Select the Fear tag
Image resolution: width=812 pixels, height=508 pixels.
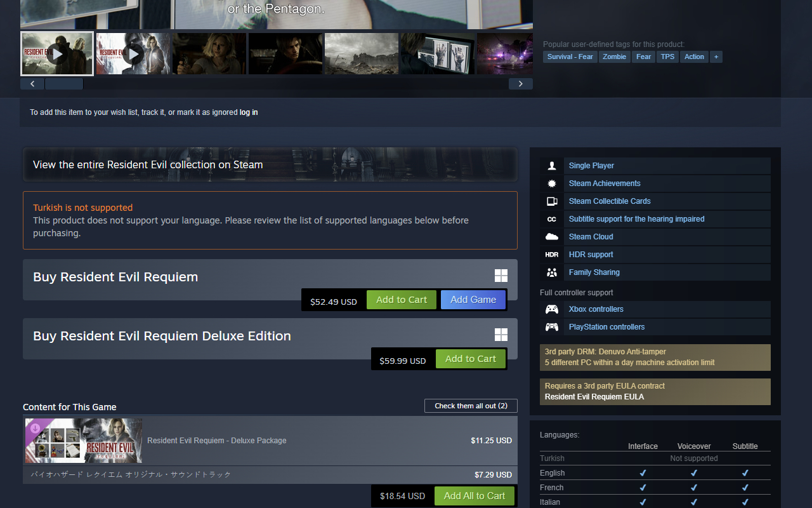[x=644, y=57]
